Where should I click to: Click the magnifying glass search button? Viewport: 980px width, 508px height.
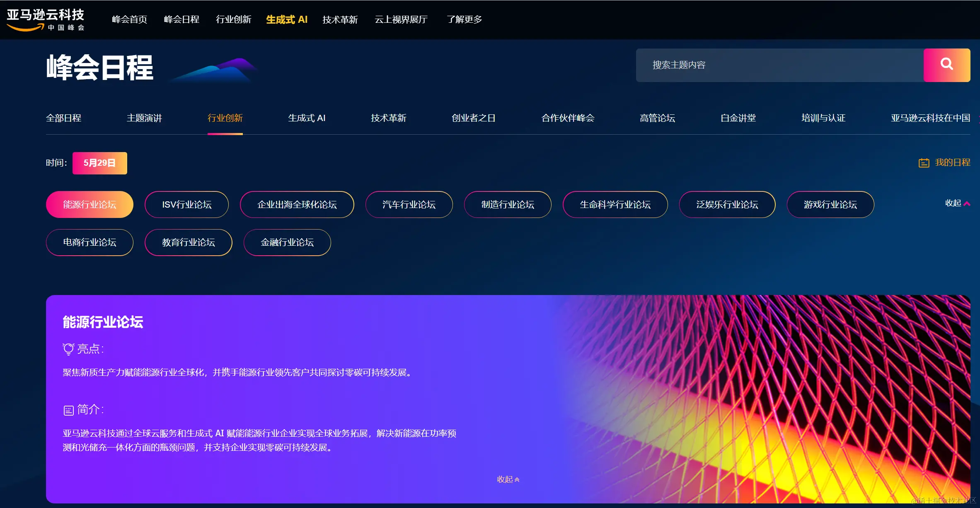pyautogui.click(x=946, y=65)
